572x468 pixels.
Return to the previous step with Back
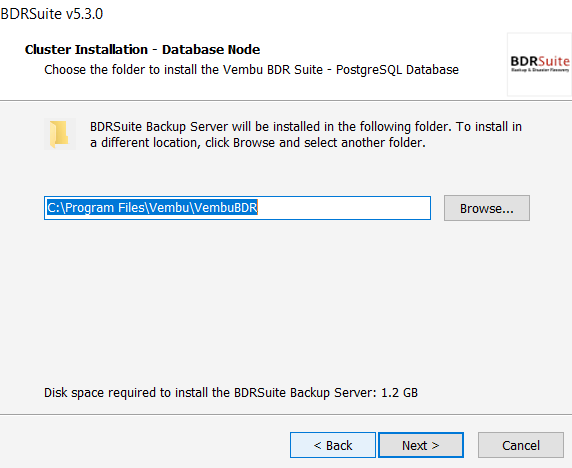[x=333, y=445]
